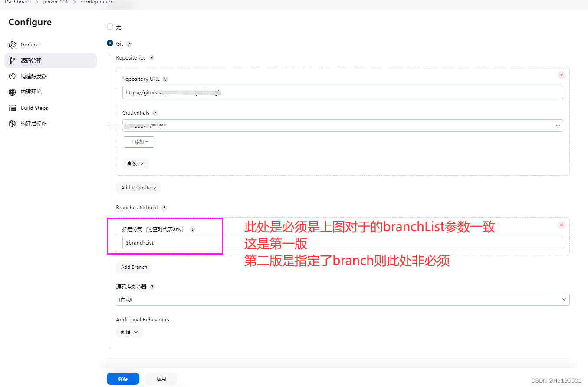
Task: Go to 构建触发器 section
Action: 50,76
